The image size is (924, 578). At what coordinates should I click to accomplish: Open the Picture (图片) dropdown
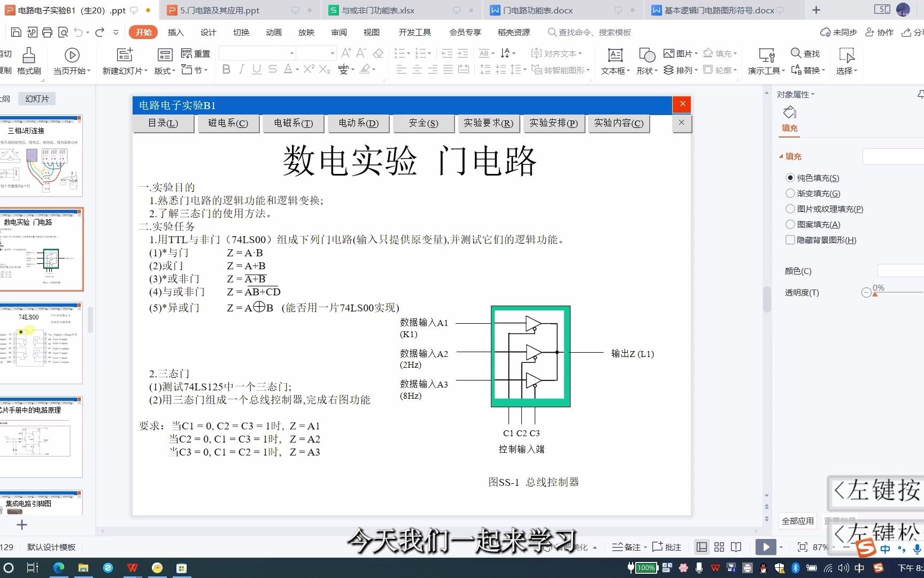point(681,54)
